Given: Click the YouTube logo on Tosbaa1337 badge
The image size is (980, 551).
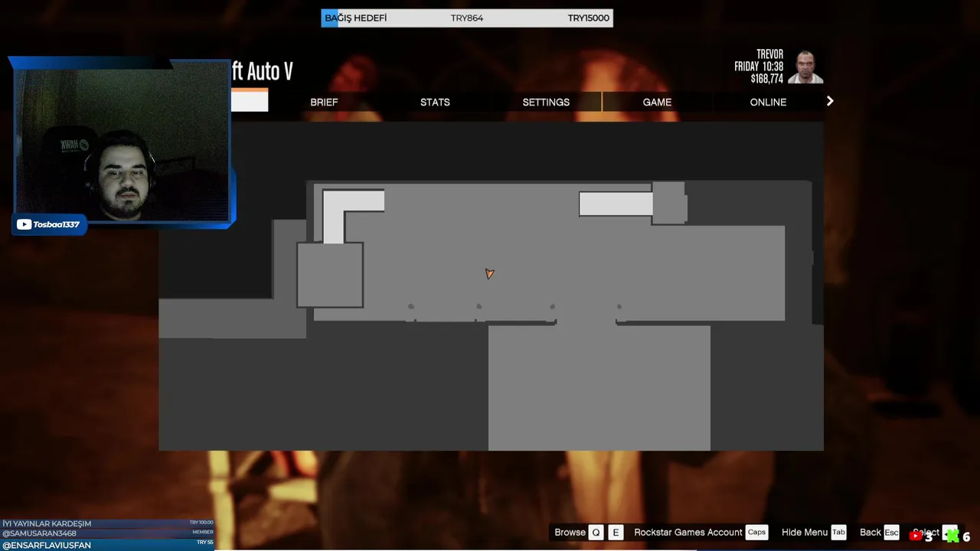Looking at the screenshot, I should point(24,224).
